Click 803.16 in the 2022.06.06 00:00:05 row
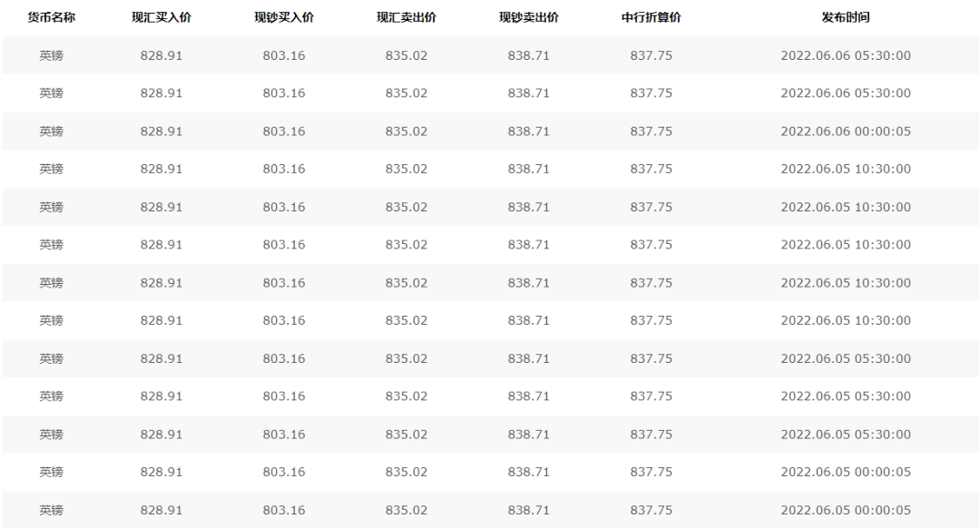Image resolution: width=980 pixels, height=528 pixels. click(x=284, y=132)
